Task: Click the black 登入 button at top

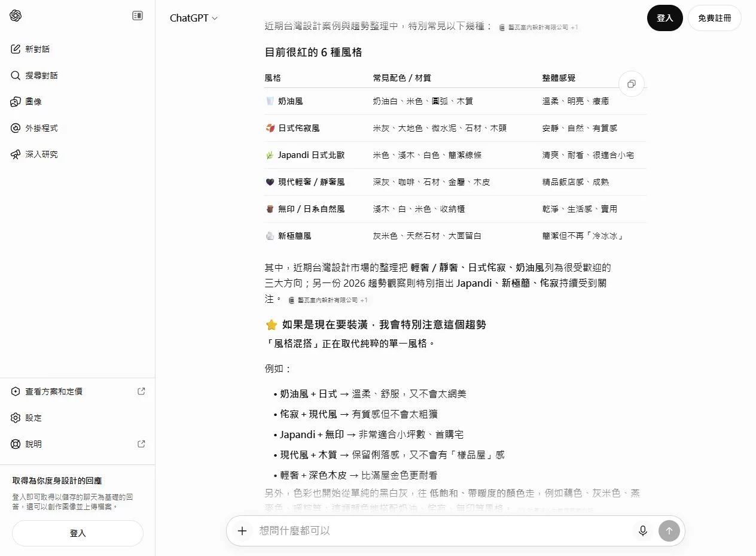Action: (665, 18)
